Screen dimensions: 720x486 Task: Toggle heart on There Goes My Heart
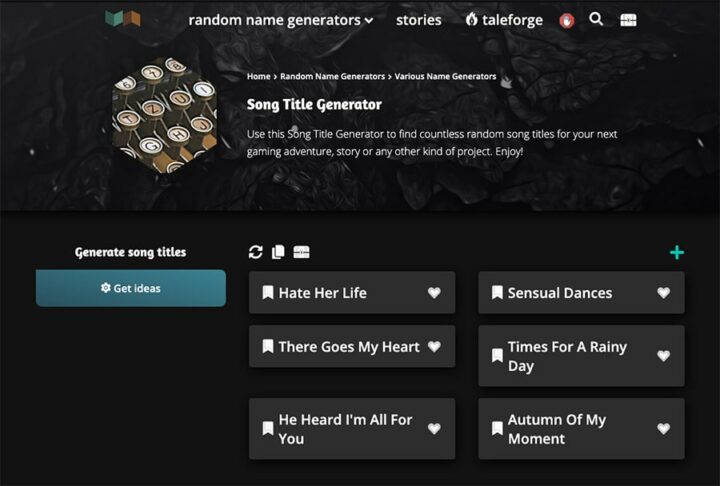(434, 346)
